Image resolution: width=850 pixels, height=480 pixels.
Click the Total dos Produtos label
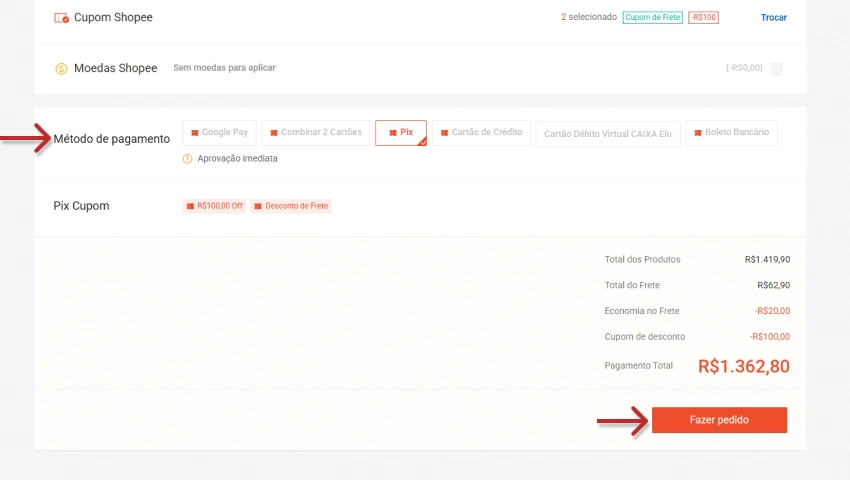[642, 259]
